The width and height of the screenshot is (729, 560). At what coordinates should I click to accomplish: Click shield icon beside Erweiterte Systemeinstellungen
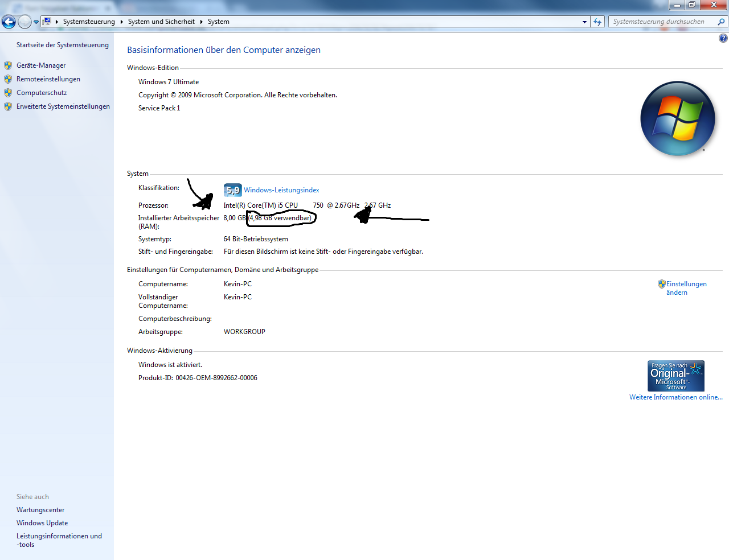(x=8, y=106)
